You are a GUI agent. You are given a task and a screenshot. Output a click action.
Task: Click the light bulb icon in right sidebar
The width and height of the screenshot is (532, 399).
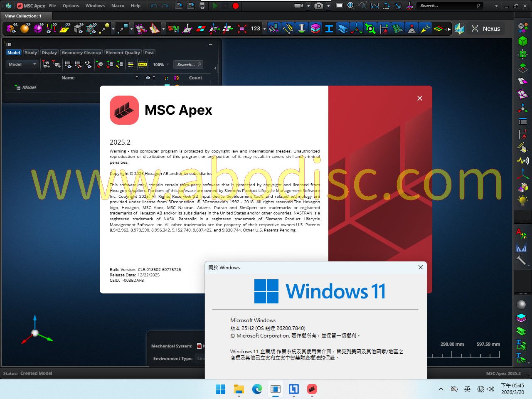(x=522, y=200)
